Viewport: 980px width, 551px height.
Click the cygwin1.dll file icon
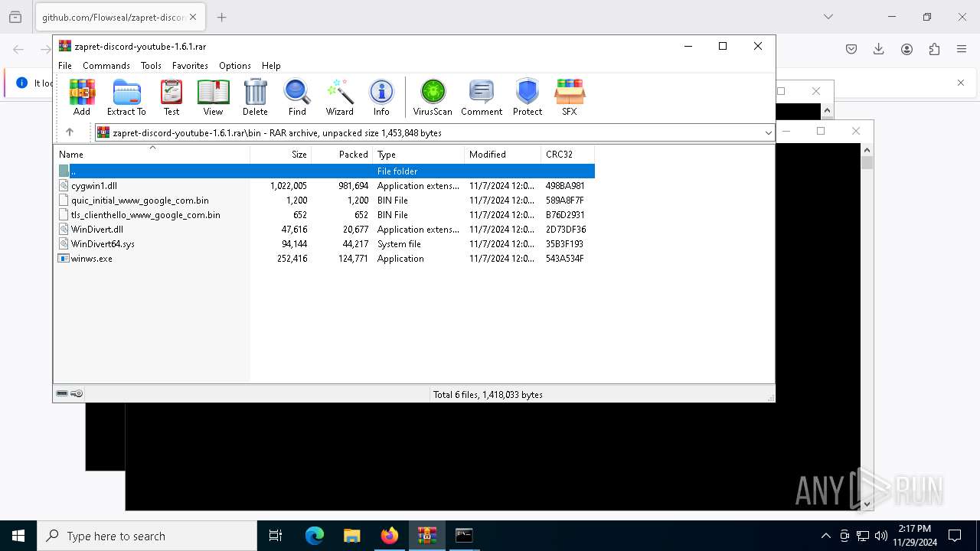64,186
